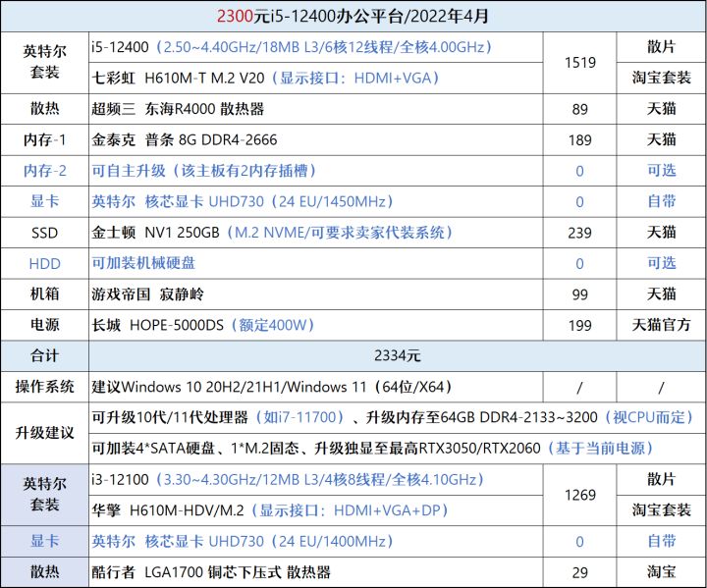Click the i3-12100 processor spec cell
707x588 pixels.
[x=315, y=479]
